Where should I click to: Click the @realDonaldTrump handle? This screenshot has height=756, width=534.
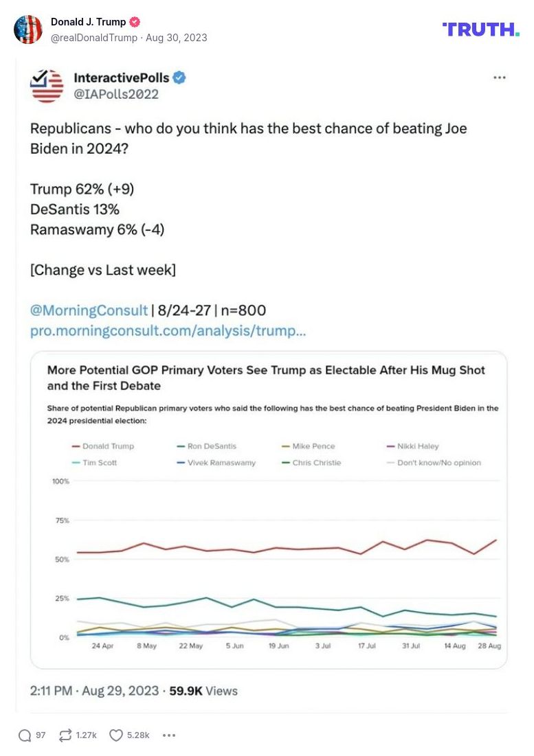[x=93, y=37]
